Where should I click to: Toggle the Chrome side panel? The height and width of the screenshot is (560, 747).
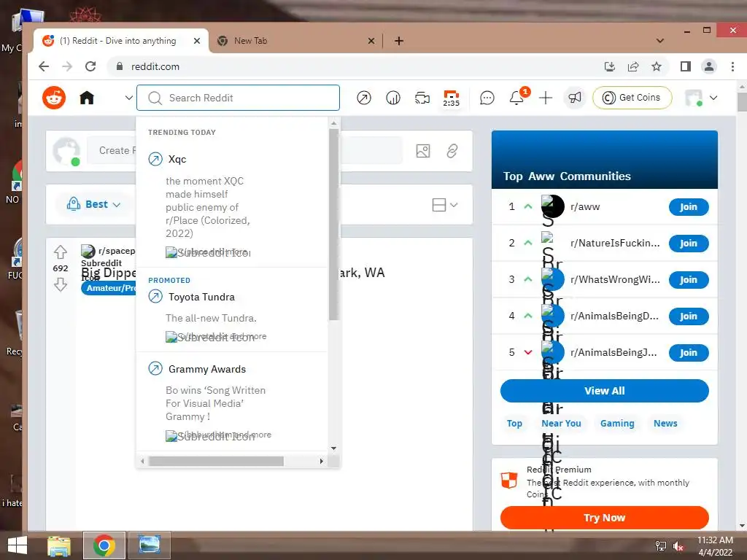[x=686, y=66]
